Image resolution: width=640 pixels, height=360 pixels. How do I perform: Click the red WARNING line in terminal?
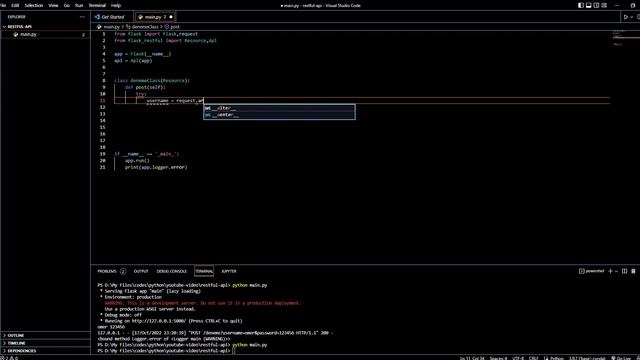202,303
